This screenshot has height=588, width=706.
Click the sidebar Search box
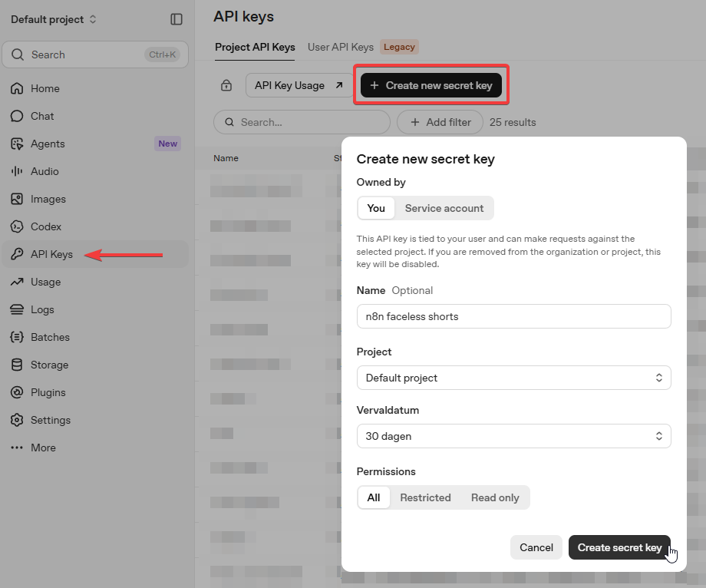click(95, 55)
